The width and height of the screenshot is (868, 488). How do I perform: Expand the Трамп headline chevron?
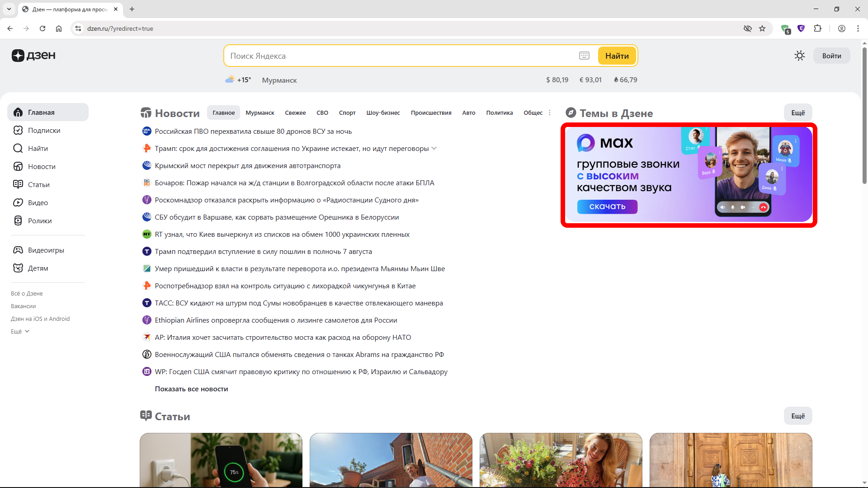point(434,148)
